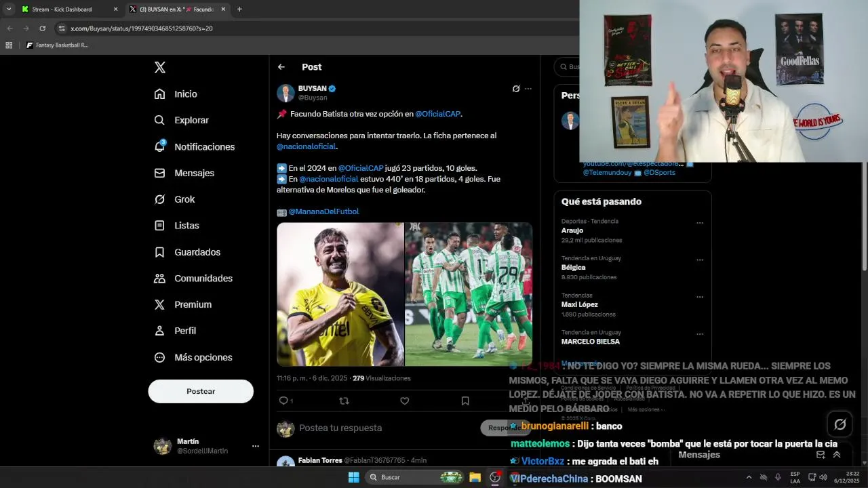Show hidden system tray icons
Screen dimensions: 868x488
[749, 477]
